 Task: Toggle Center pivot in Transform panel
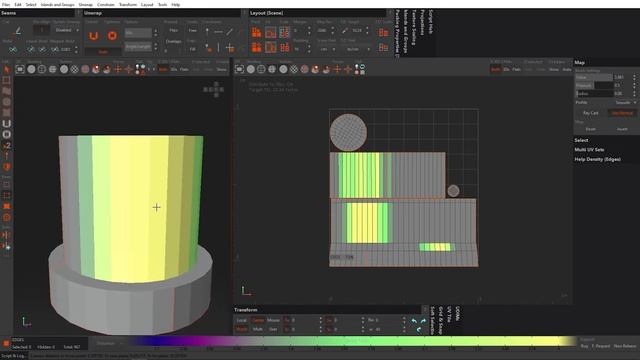tap(258, 320)
